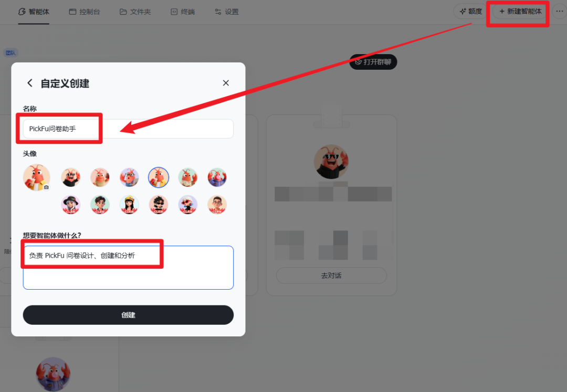Focus the 想要智能体做什么 text area
The height and width of the screenshot is (392, 567).
[x=128, y=267]
